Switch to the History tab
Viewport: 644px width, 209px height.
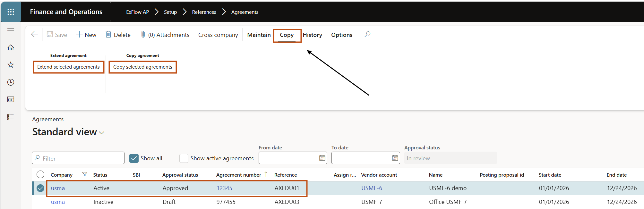[312, 35]
